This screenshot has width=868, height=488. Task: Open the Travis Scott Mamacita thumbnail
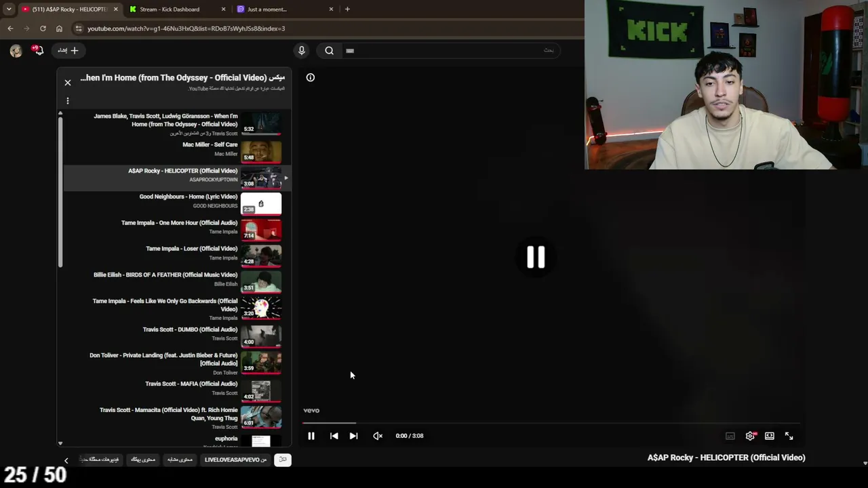point(261,417)
